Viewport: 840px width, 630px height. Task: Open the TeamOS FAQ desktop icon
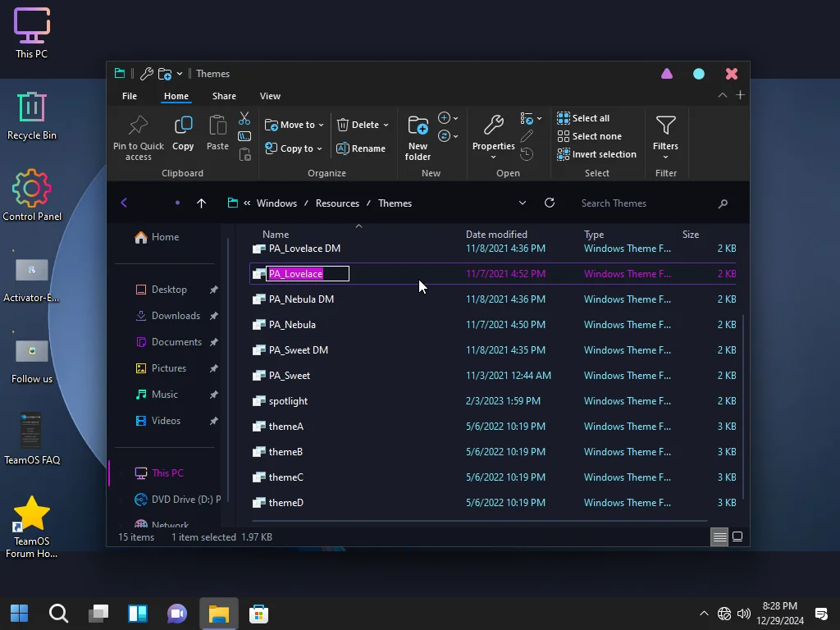tap(32, 439)
